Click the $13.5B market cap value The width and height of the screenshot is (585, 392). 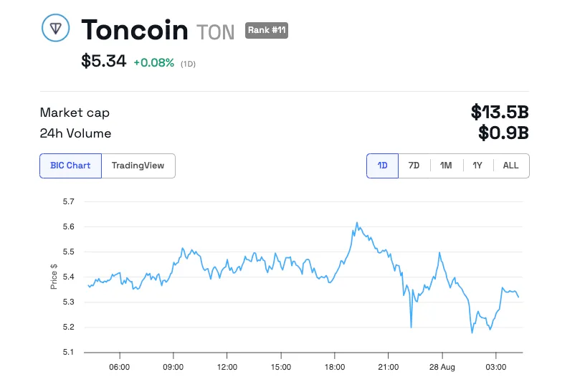click(500, 112)
